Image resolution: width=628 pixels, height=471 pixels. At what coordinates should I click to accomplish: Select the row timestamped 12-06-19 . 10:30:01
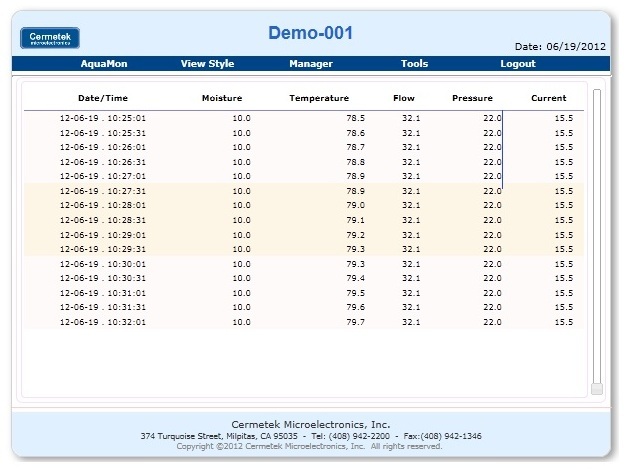click(304, 264)
